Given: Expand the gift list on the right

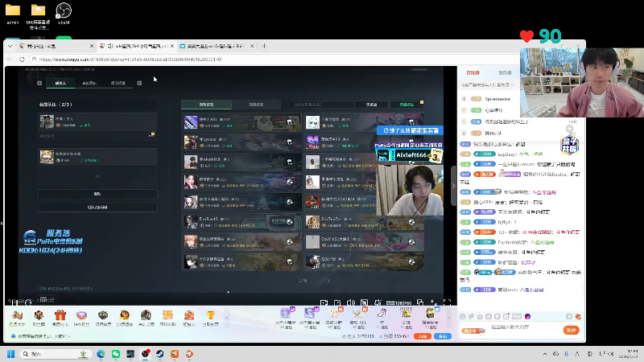Looking at the screenshot, I should 448,318.
